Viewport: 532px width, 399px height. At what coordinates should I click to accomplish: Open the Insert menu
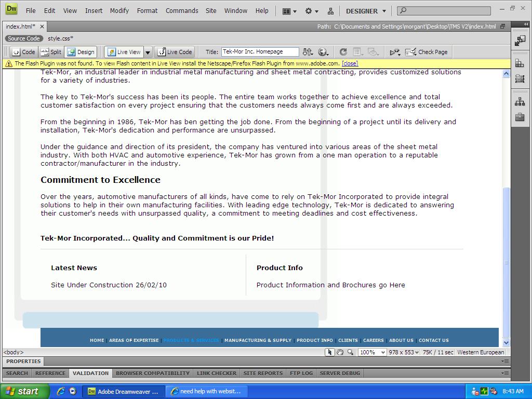point(94,11)
